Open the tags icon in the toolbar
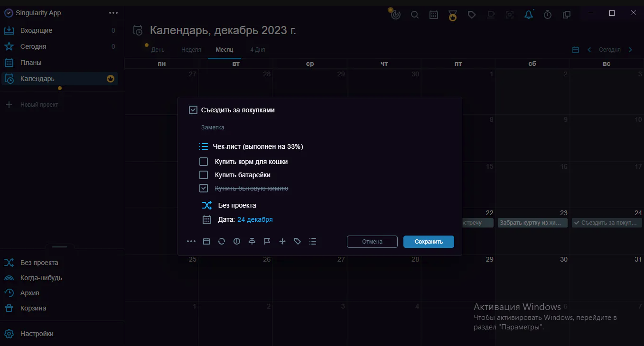Screen dimensions: 644x346 coord(472,14)
